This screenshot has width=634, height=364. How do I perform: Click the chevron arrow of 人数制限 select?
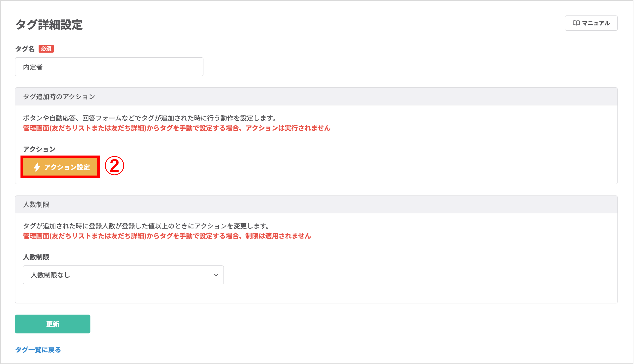pyautogui.click(x=216, y=275)
